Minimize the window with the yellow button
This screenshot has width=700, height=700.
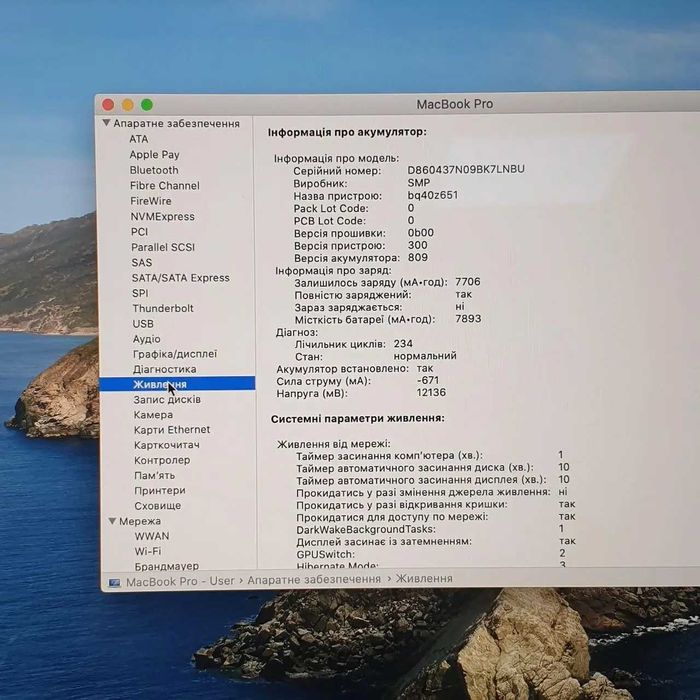coord(128,105)
